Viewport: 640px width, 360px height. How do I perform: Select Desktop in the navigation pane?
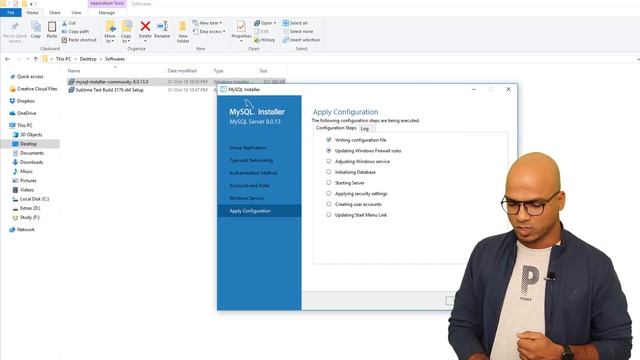pos(28,144)
